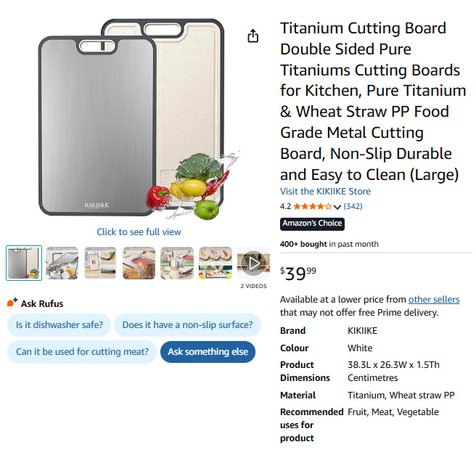
Task: Click the Rufus sparkle icon
Action: pyautogui.click(x=12, y=303)
